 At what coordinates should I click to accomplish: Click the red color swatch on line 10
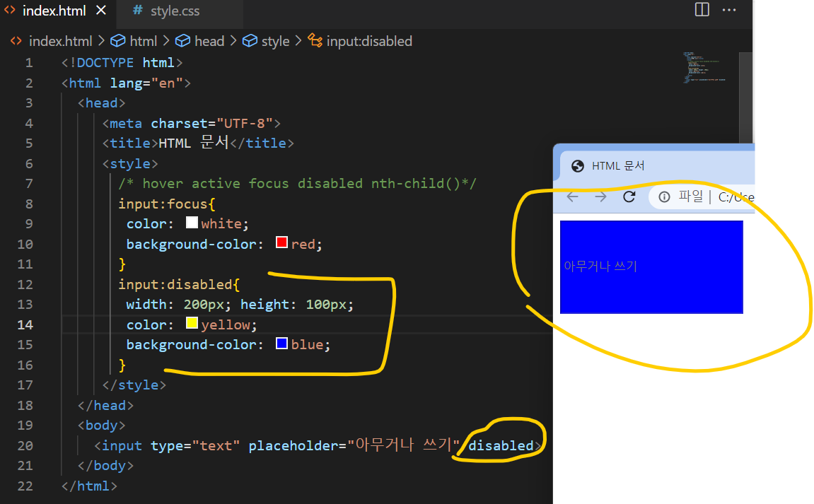click(281, 242)
